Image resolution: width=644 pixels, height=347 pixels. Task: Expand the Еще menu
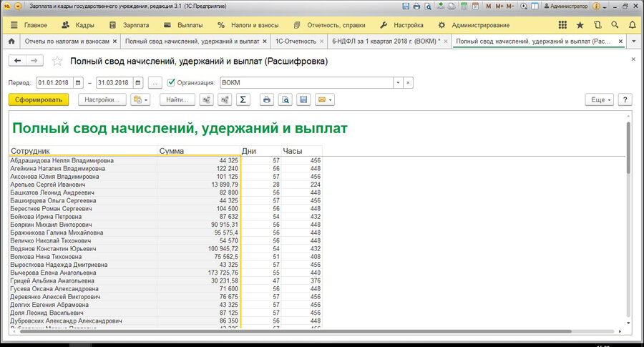(x=599, y=99)
